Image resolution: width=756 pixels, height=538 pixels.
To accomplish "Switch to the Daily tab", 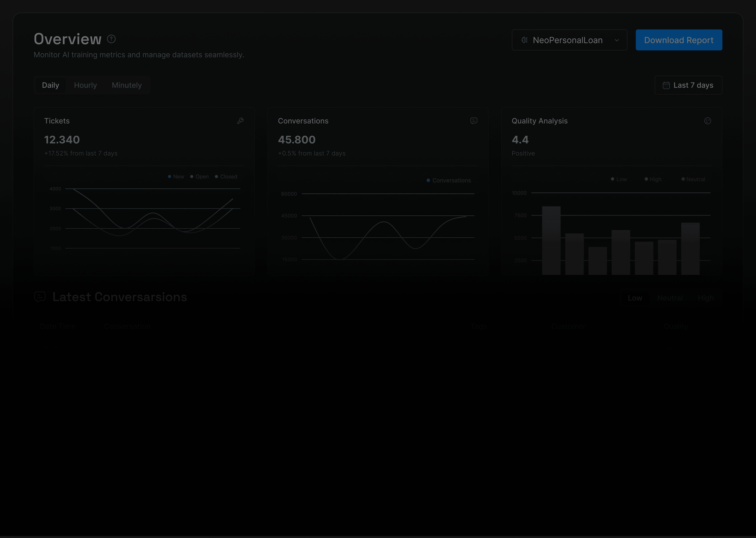I will tap(51, 85).
